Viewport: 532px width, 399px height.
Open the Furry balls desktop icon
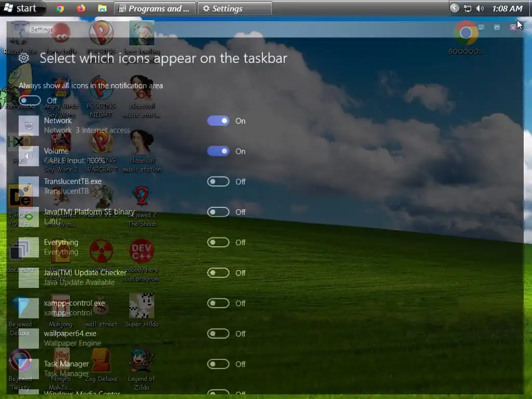click(x=61, y=38)
